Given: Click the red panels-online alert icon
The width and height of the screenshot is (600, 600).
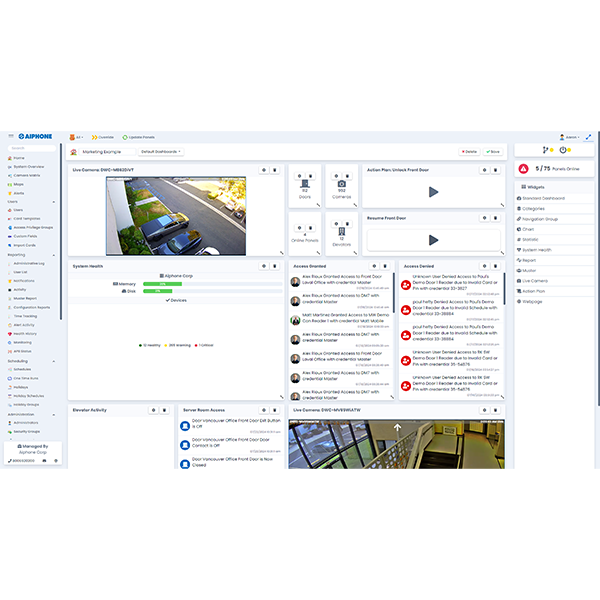Looking at the screenshot, I should (523, 168).
